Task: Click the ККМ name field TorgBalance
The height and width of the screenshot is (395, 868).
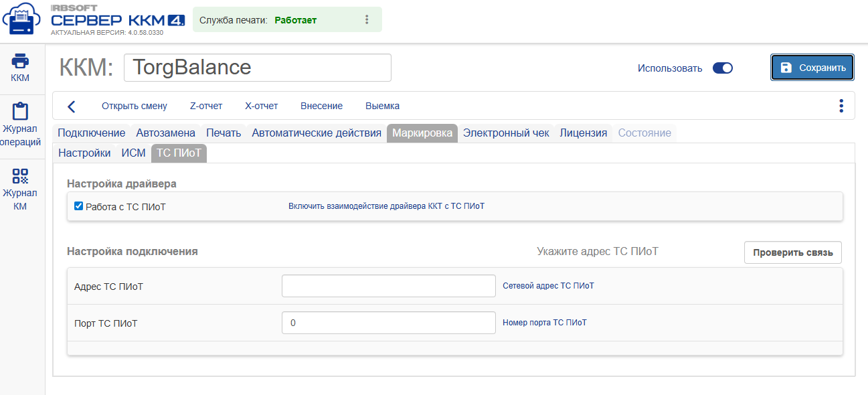Action: pos(258,68)
